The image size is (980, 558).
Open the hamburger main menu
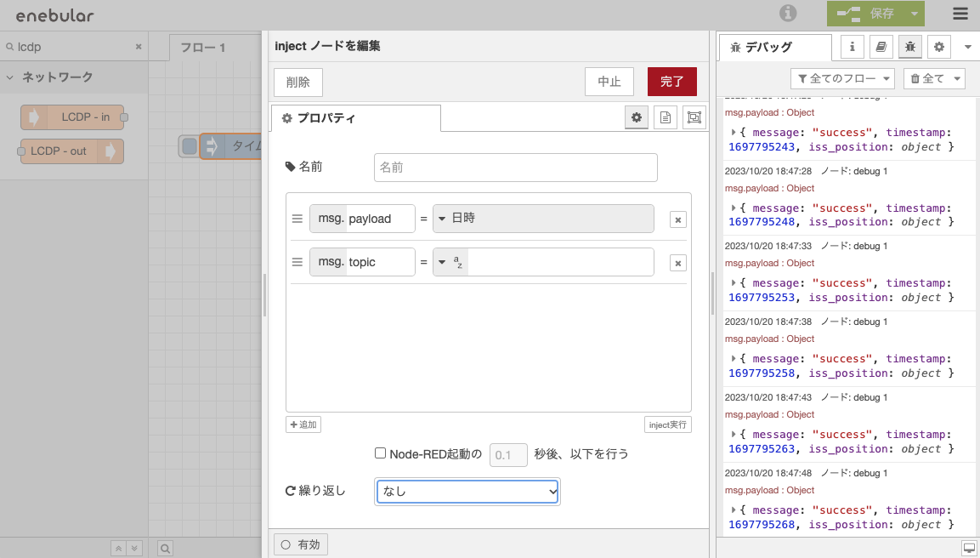(x=960, y=14)
